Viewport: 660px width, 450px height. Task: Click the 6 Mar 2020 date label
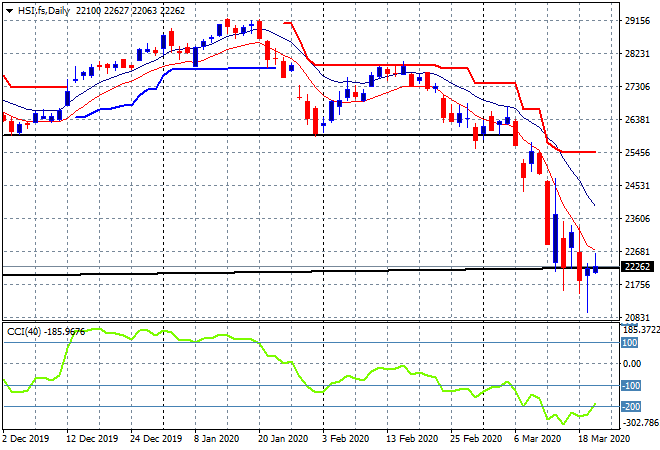click(x=537, y=439)
